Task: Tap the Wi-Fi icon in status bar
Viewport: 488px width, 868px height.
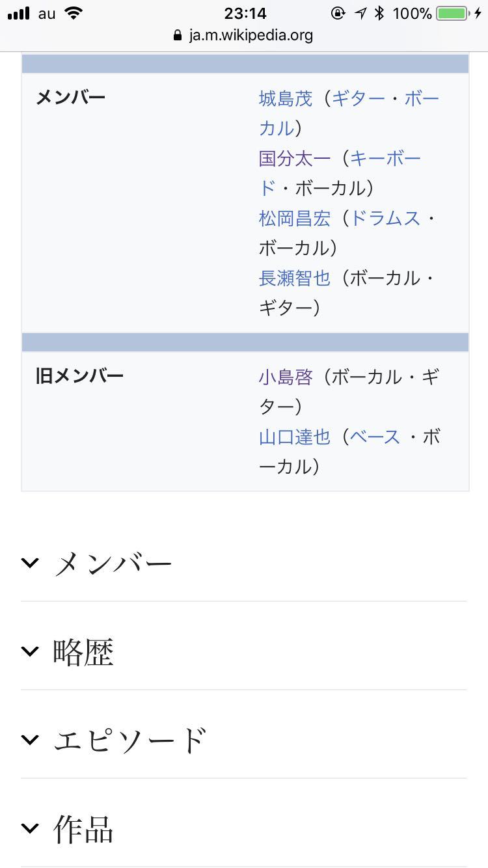Action: click(75, 14)
